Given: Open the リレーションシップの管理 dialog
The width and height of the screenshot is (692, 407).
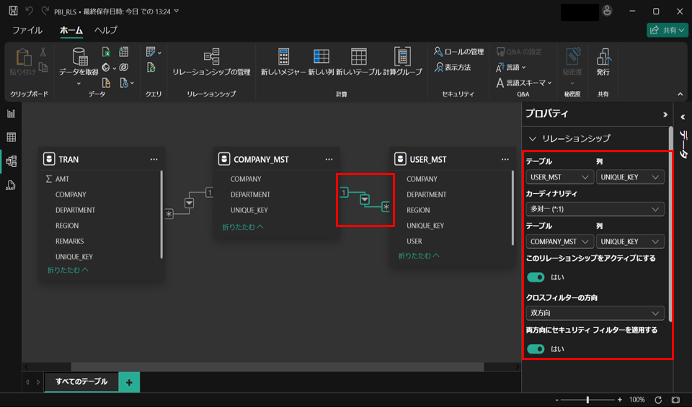Looking at the screenshot, I should [x=211, y=61].
